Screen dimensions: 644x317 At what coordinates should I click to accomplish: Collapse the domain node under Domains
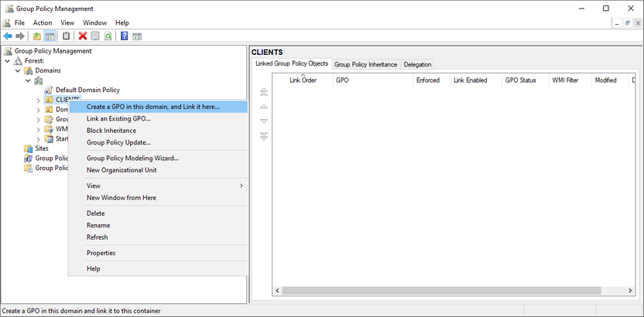pyautogui.click(x=28, y=80)
